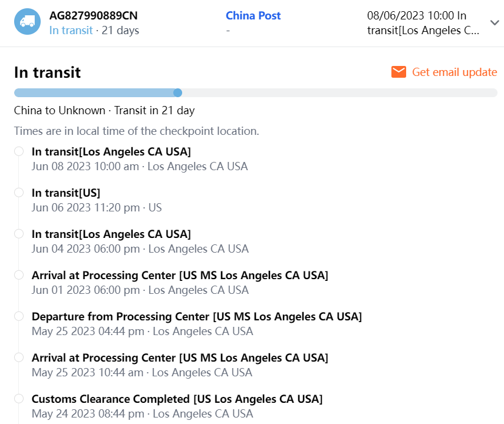Viewport: 504px width, 424px height.
Task: Click Departure from Processing Center event text
Action: coord(196,317)
